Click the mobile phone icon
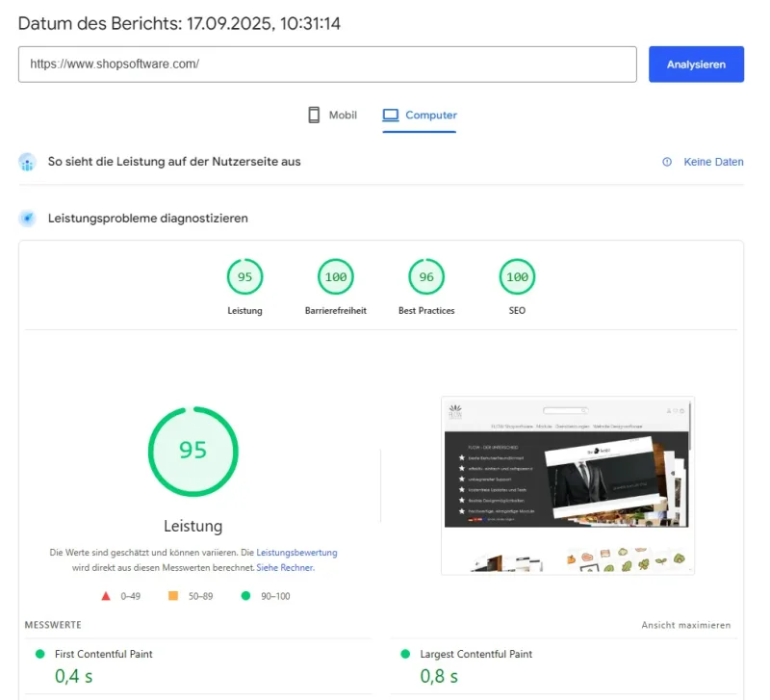Viewport: 770px width, 700px height. [314, 116]
